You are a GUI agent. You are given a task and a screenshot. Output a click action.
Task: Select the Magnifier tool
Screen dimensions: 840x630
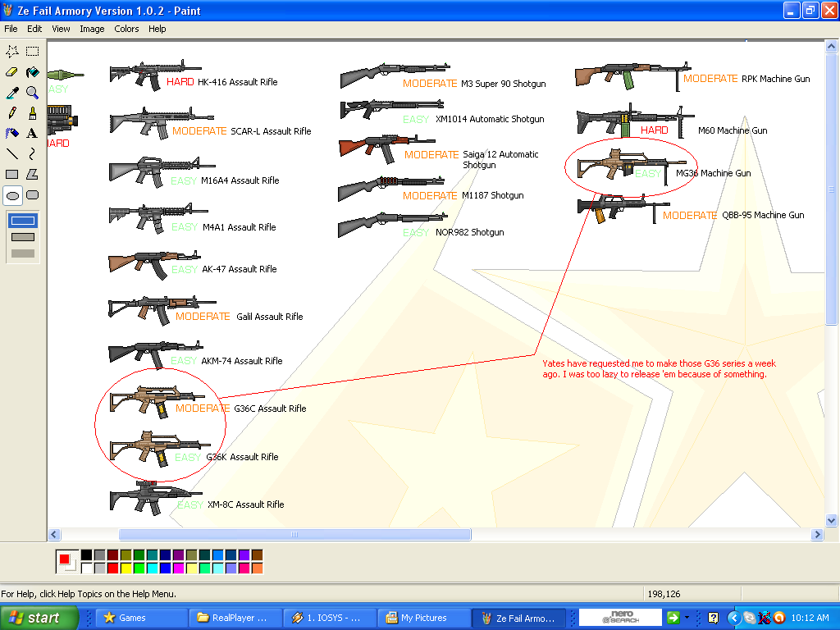[33, 93]
